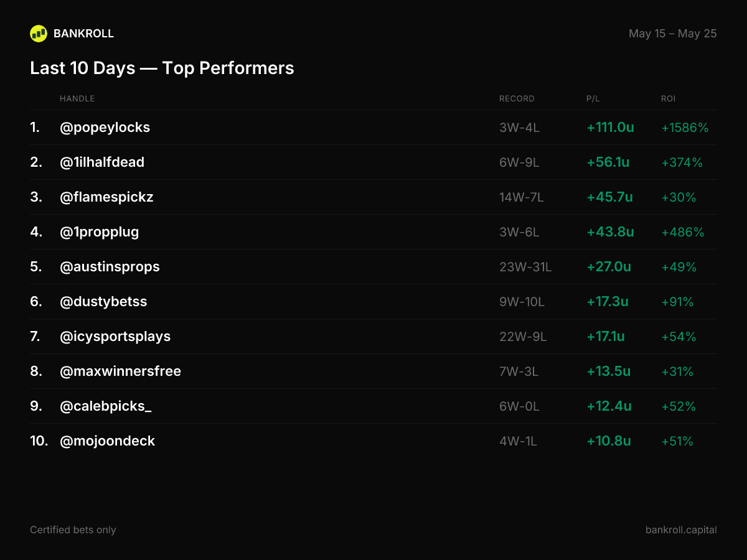Click rank number 10. beside @mojoondeck

click(39, 441)
